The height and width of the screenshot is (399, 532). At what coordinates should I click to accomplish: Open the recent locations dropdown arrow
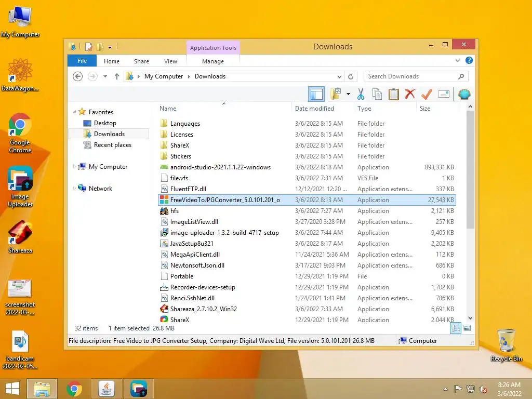(105, 76)
